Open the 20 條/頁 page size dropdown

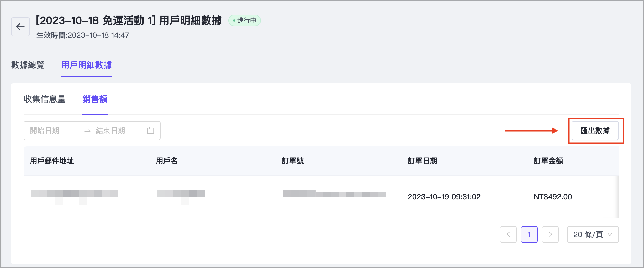point(593,234)
